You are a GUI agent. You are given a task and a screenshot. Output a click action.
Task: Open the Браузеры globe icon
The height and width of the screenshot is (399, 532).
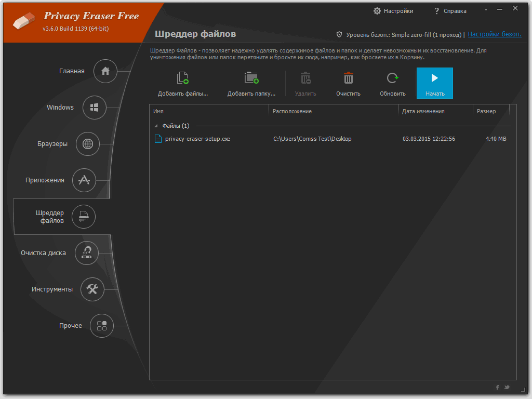click(x=87, y=144)
